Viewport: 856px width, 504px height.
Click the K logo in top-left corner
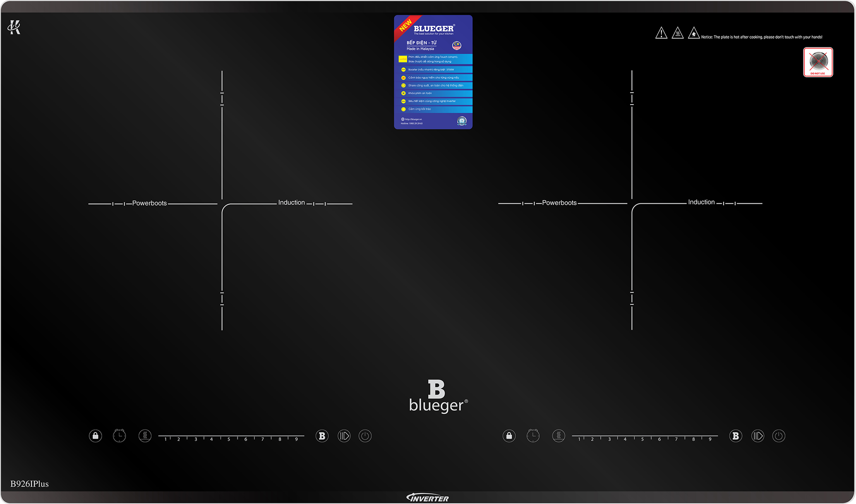coord(14,27)
